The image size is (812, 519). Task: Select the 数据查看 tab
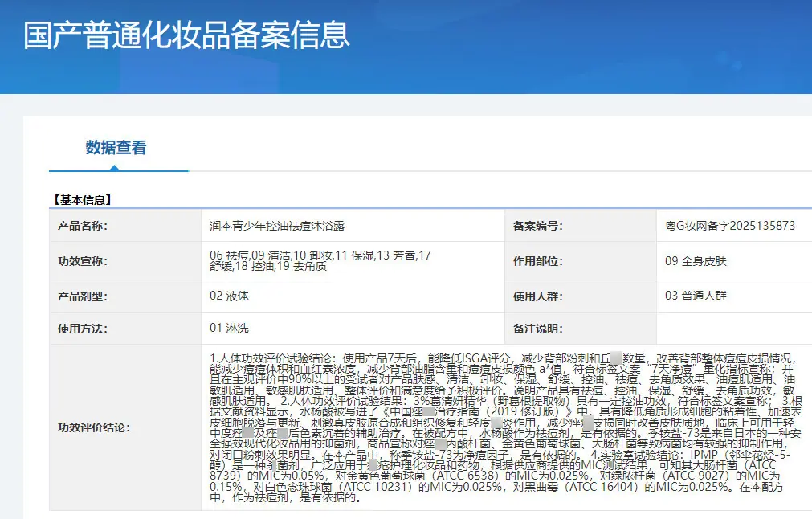(116, 148)
